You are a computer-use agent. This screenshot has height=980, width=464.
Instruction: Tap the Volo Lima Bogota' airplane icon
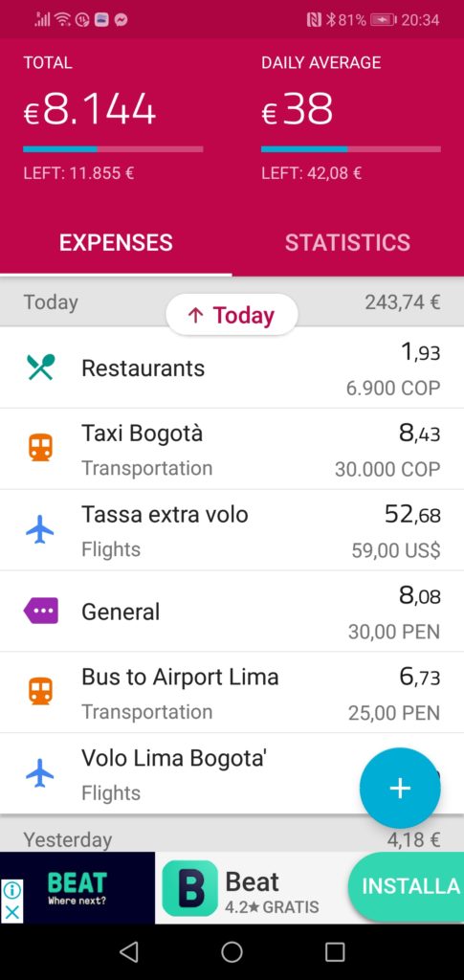point(40,773)
